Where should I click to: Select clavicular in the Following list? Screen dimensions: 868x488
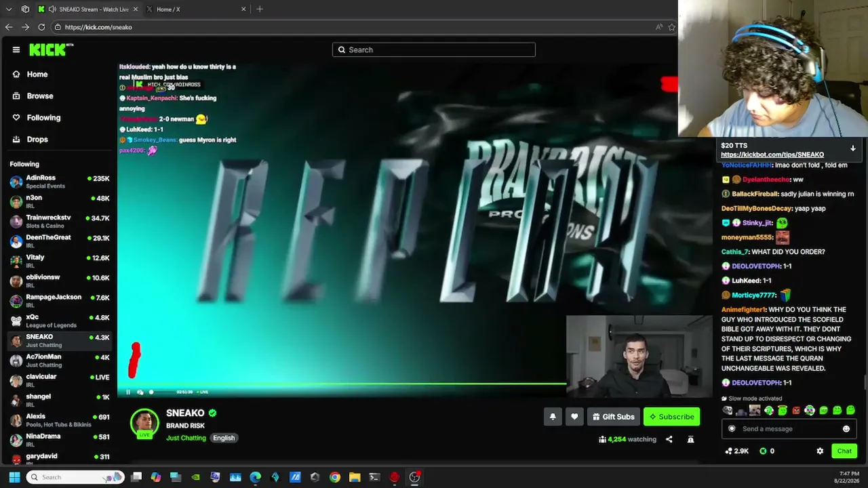click(x=60, y=380)
